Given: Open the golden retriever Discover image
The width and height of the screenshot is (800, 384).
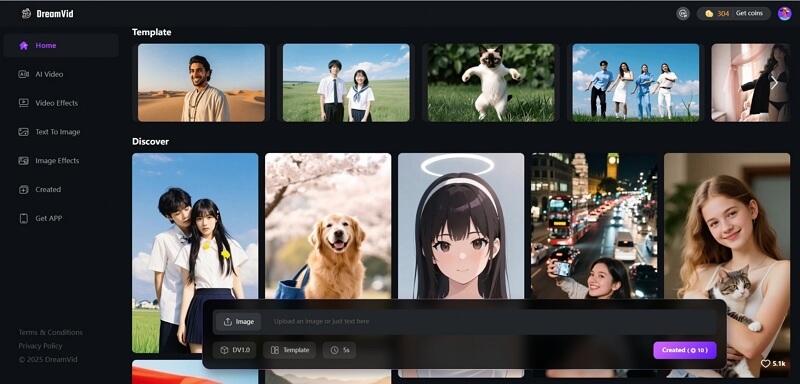Looking at the screenshot, I should point(328,226).
